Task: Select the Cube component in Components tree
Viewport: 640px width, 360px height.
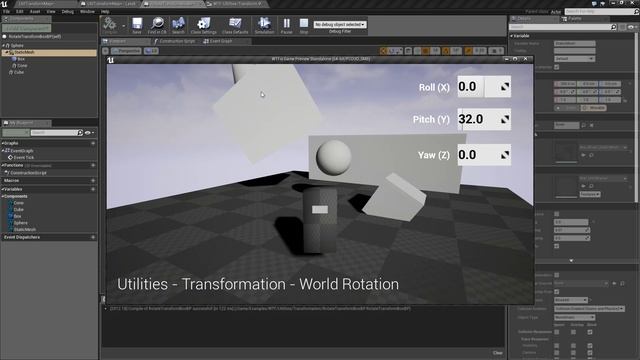Action: pos(19,72)
